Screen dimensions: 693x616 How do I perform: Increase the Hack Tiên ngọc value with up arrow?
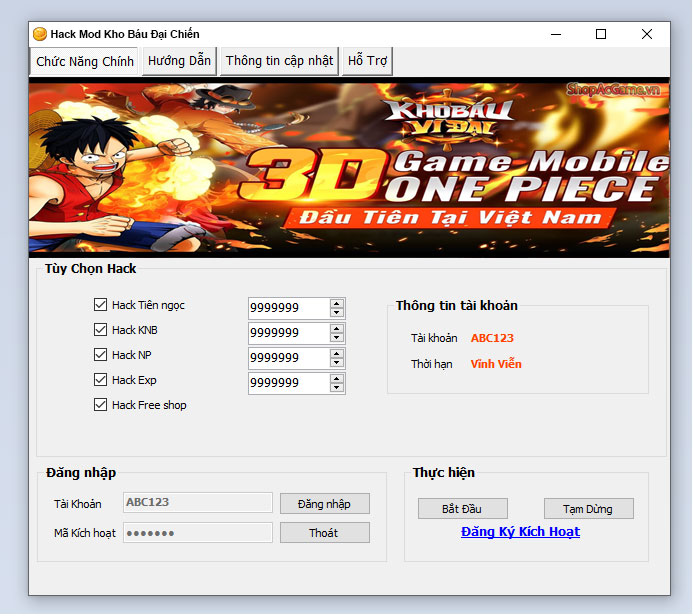tap(337, 303)
